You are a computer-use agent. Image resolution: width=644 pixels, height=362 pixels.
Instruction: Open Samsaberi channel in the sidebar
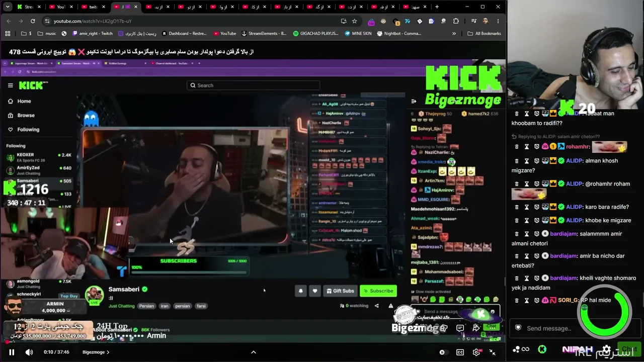click(39, 182)
